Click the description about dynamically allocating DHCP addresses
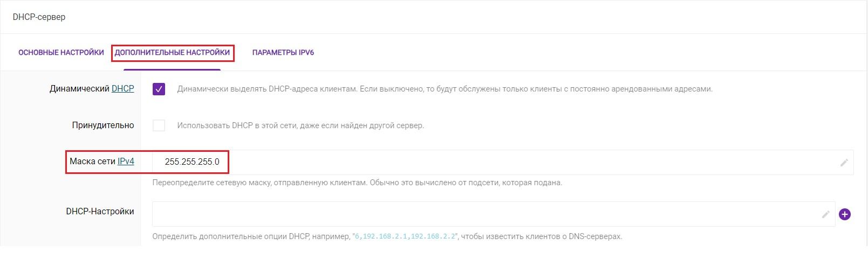Screen dimensions: 868x266 (x=445, y=89)
